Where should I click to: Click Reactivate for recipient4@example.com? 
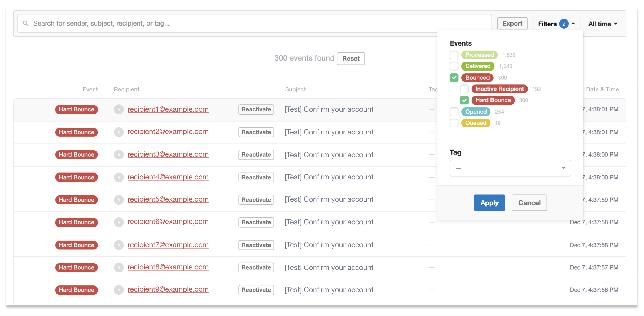pyautogui.click(x=256, y=177)
